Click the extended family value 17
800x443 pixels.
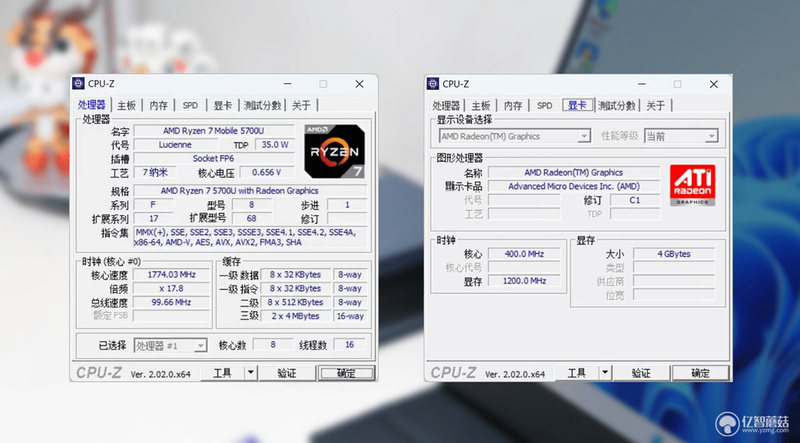click(x=154, y=218)
